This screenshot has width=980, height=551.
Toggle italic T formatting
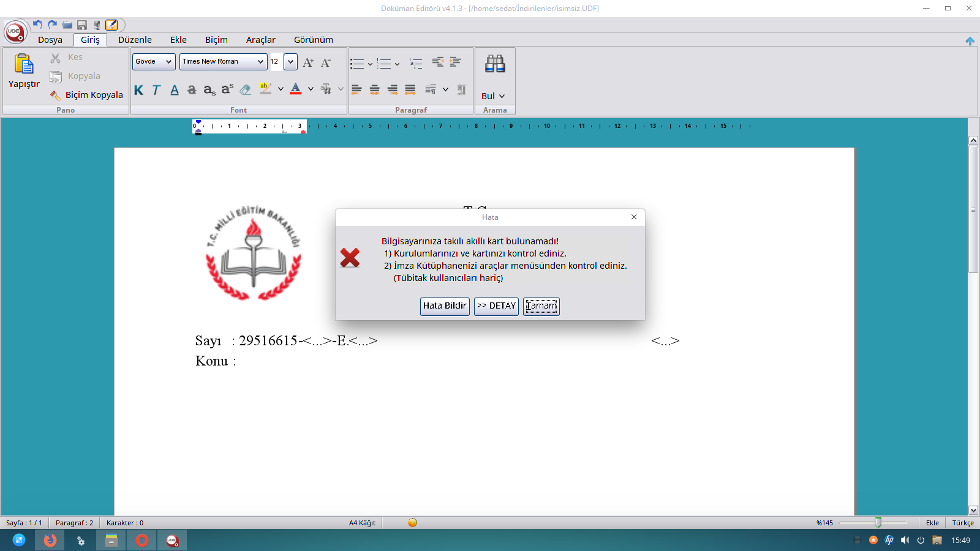[156, 90]
